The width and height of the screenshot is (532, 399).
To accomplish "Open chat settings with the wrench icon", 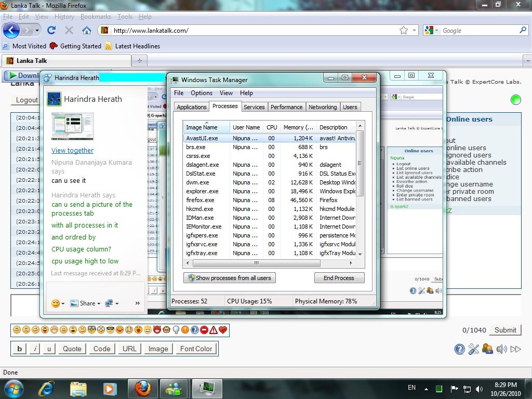I will [473, 349].
